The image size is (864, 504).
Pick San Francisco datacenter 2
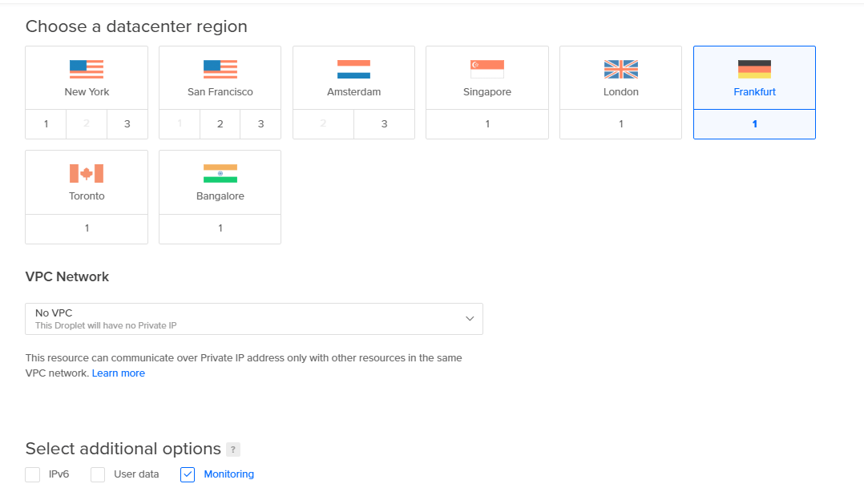click(x=220, y=124)
